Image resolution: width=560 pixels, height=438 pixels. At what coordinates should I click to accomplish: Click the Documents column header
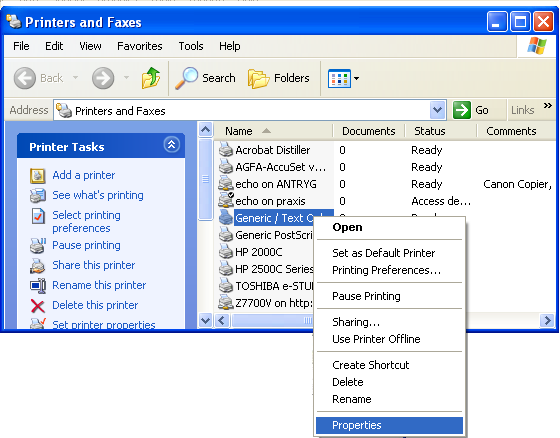click(369, 131)
